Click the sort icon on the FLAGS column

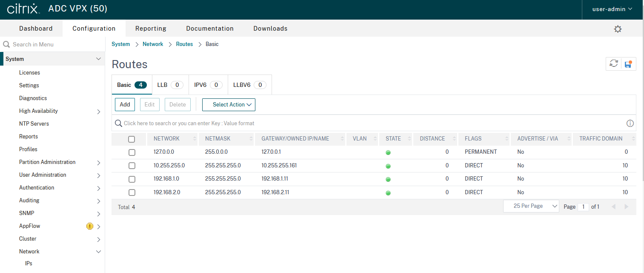pyautogui.click(x=507, y=139)
